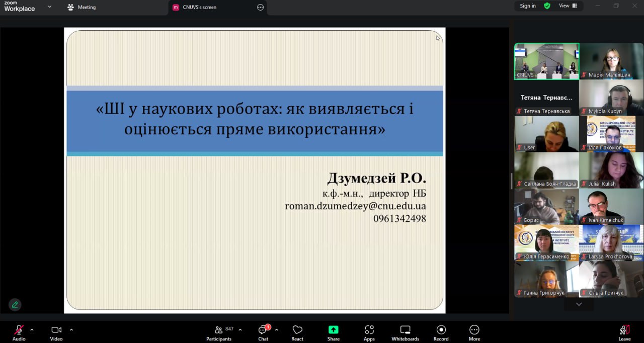The width and height of the screenshot is (644, 343).
Task: Click the Sign in button
Action: coord(528,6)
